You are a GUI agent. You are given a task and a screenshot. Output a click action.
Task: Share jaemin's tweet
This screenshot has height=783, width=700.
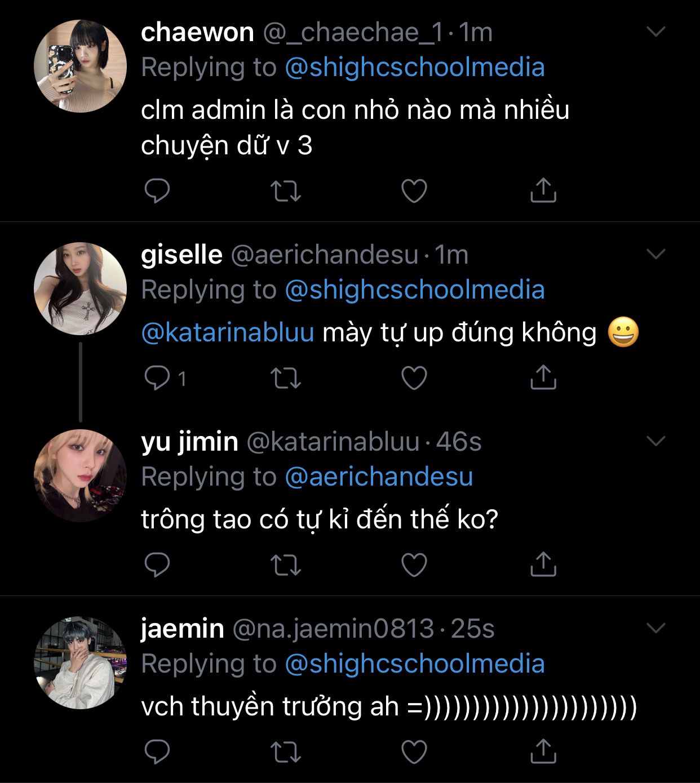point(543,751)
